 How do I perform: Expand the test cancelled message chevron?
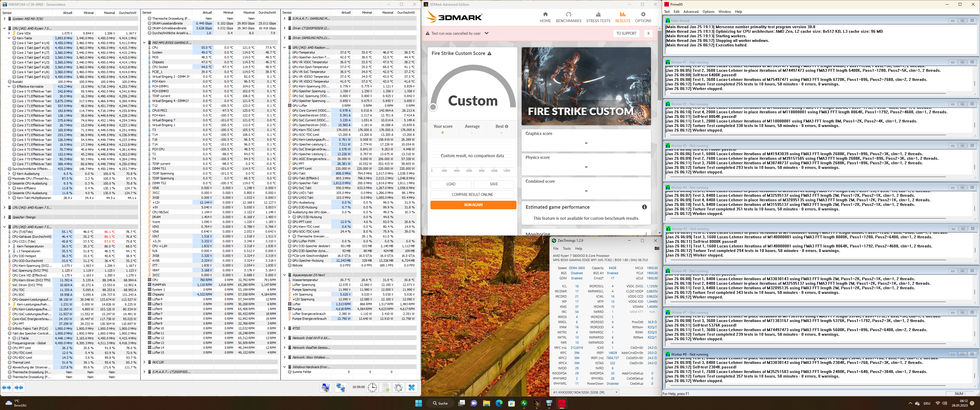click(x=486, y=34)
